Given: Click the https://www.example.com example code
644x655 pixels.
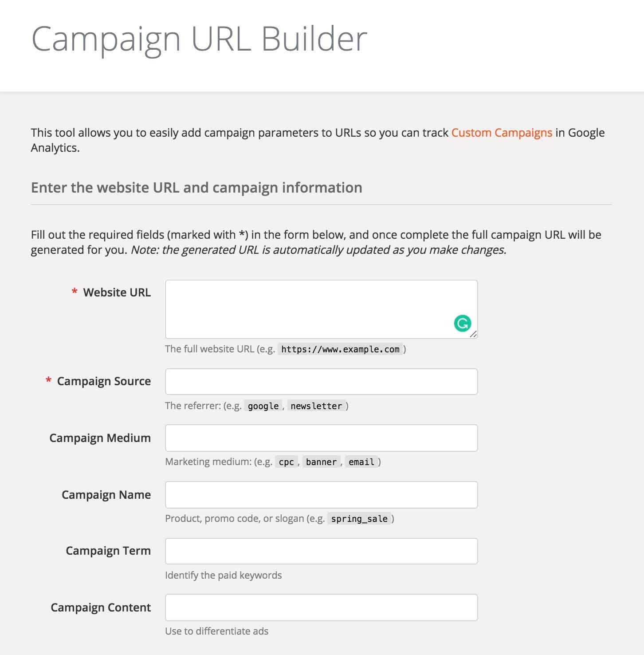Looking at the screenshot, I should [341, 349].
